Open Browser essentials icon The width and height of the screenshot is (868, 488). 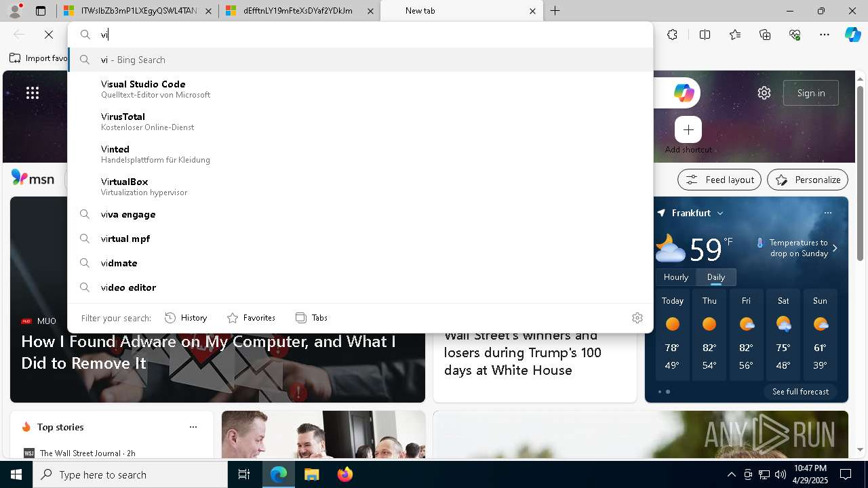(x=795, y=35)
